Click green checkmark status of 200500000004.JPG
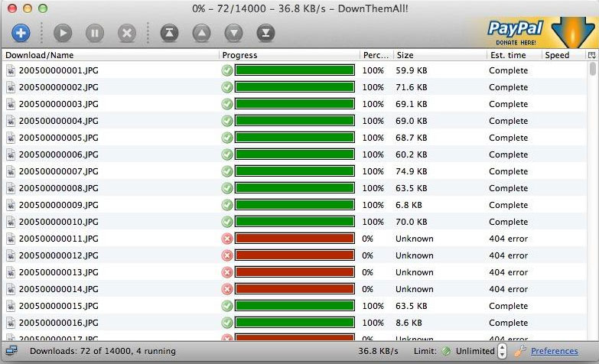 (x=227, y=121)
